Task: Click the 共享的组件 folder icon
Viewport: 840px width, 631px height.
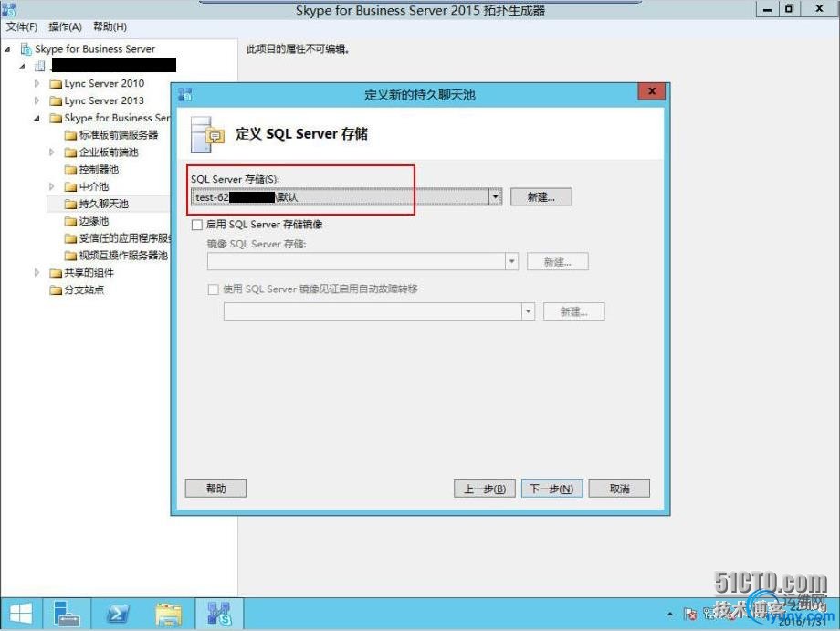Action: [x=55, y=273]
